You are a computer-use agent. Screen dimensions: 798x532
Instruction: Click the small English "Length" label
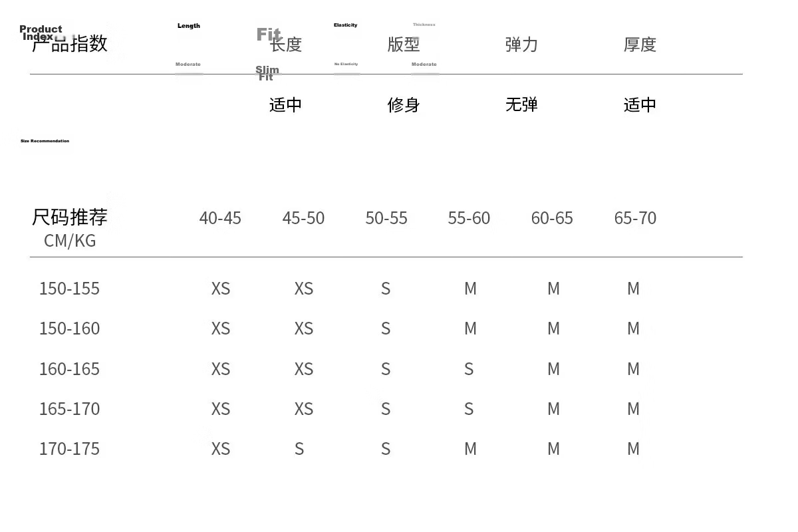coord(189,26)
